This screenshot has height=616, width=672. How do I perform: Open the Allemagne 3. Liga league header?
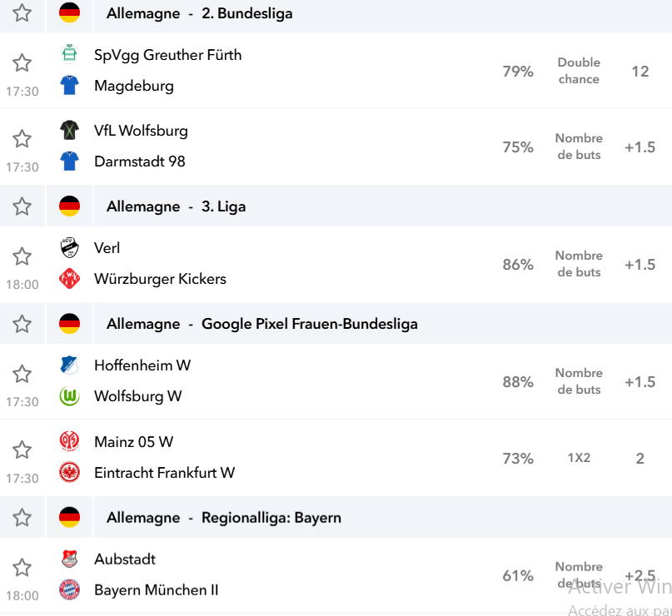tap(176, 206)
